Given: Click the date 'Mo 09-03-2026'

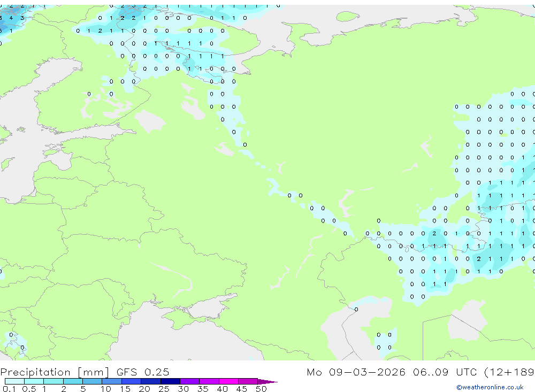Looking at the screenshot, I should click(356, 372).
